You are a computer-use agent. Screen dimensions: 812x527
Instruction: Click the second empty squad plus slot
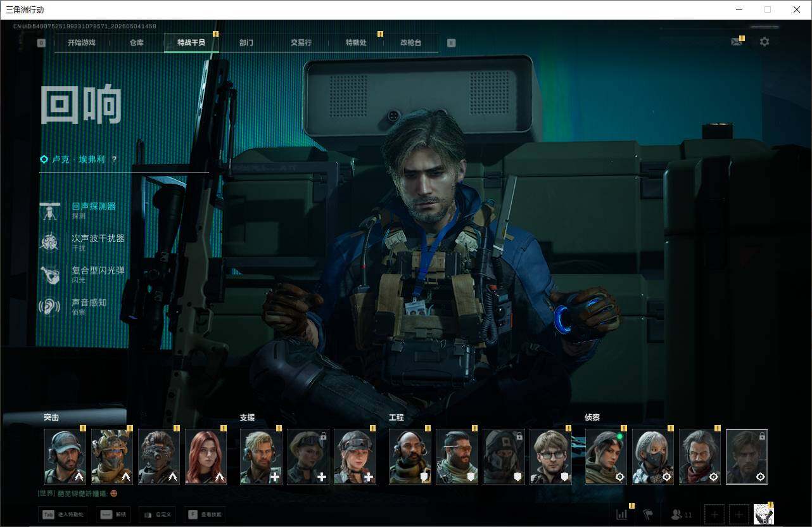739,514
